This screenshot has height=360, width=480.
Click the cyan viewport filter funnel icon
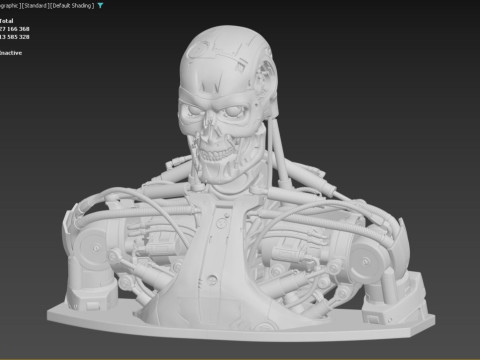click(100, 6)
